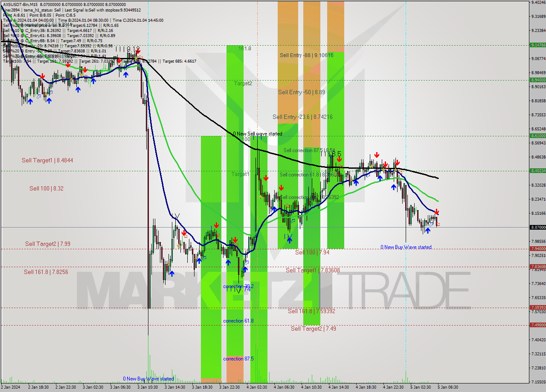Click the 7.49000 red price-axis tag
This screenshot has width=546, height=392.
537,325
